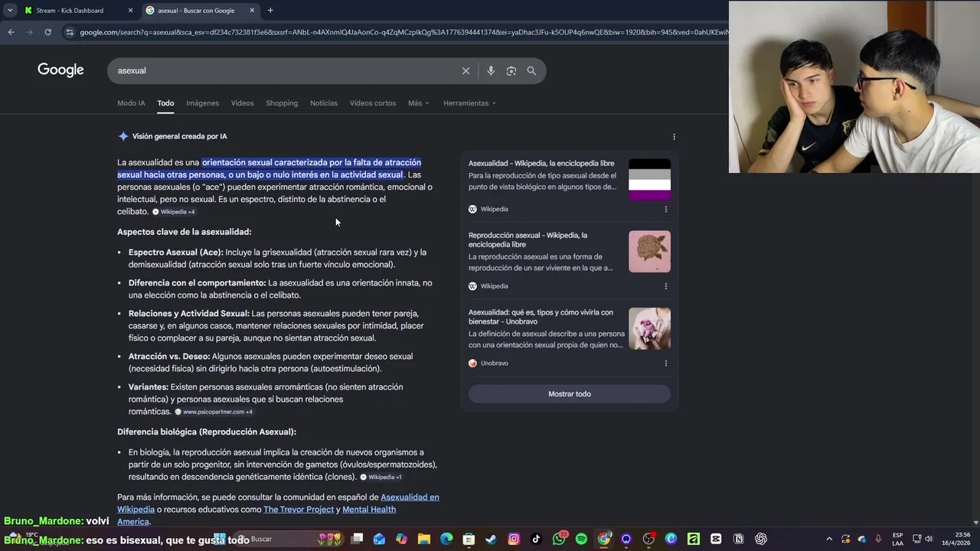The width and height of the screenshot is (980, 551).
Task: Show hidden system tray icons chevron
Action: [829, 539]
